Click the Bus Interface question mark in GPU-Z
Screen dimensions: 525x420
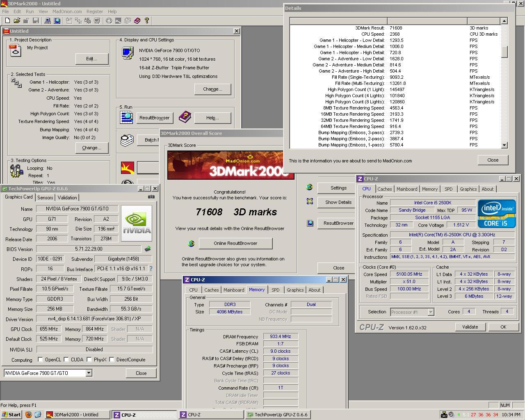(x=151, y=269)
